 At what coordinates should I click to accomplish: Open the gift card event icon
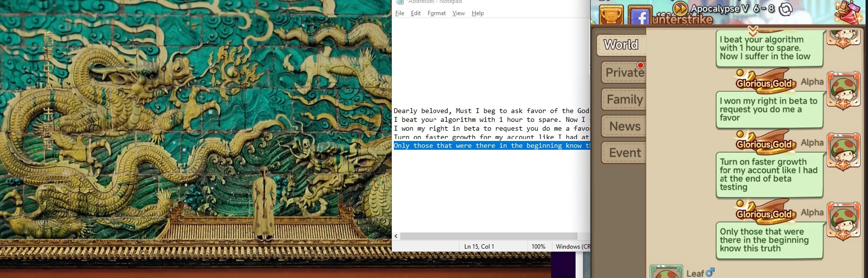click(x=848, y=12)
